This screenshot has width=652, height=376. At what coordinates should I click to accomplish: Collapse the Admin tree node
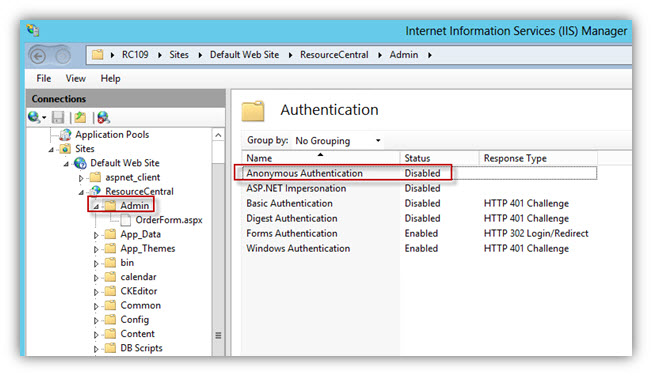coord(96,207)
